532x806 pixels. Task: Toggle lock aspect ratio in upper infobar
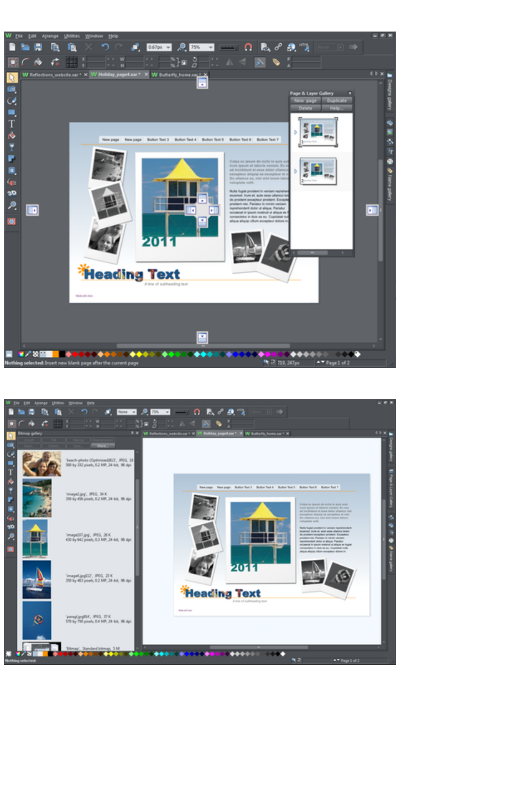coord(184,63)
